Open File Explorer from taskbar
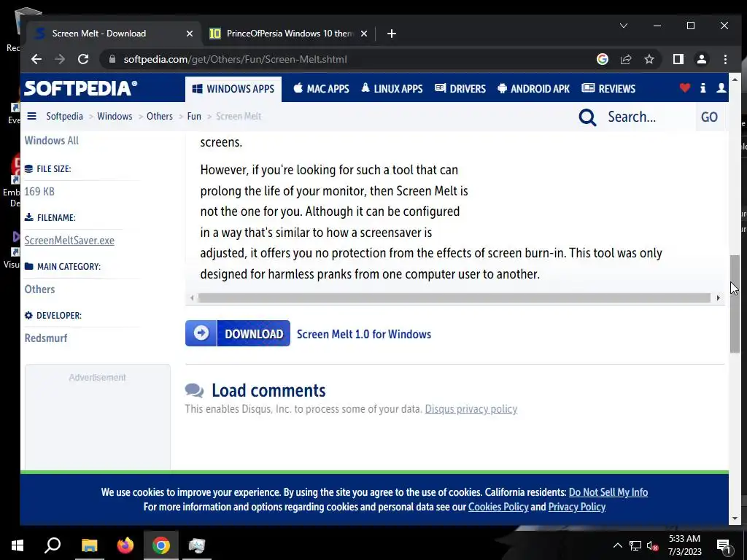Screen dimensions: 747x560 89,545
